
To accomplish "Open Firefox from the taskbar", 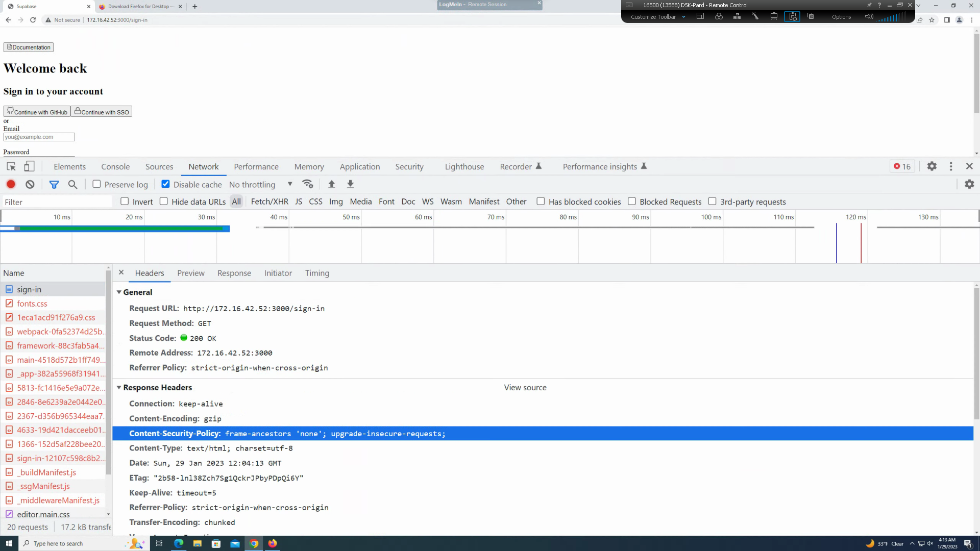I will [273, 543].
